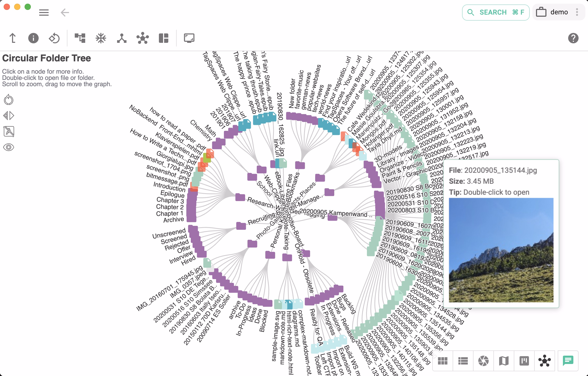Toggle horizontal flip of the graph

pos(9,115)
